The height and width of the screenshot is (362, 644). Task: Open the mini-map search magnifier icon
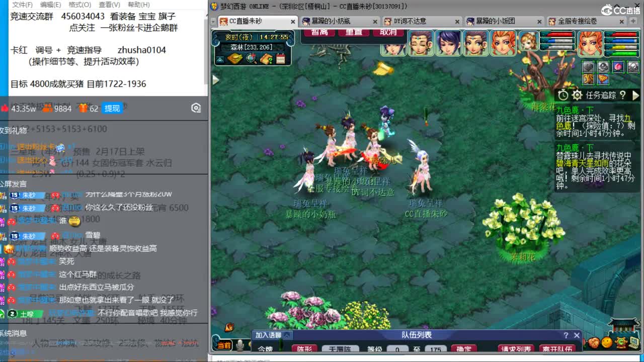(x=251, y=59)
